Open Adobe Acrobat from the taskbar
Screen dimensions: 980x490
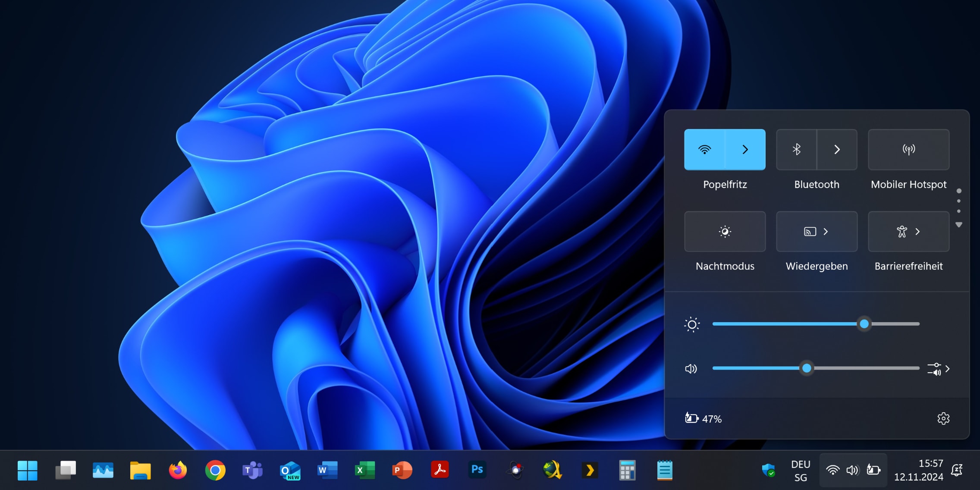tap(440, 470)
